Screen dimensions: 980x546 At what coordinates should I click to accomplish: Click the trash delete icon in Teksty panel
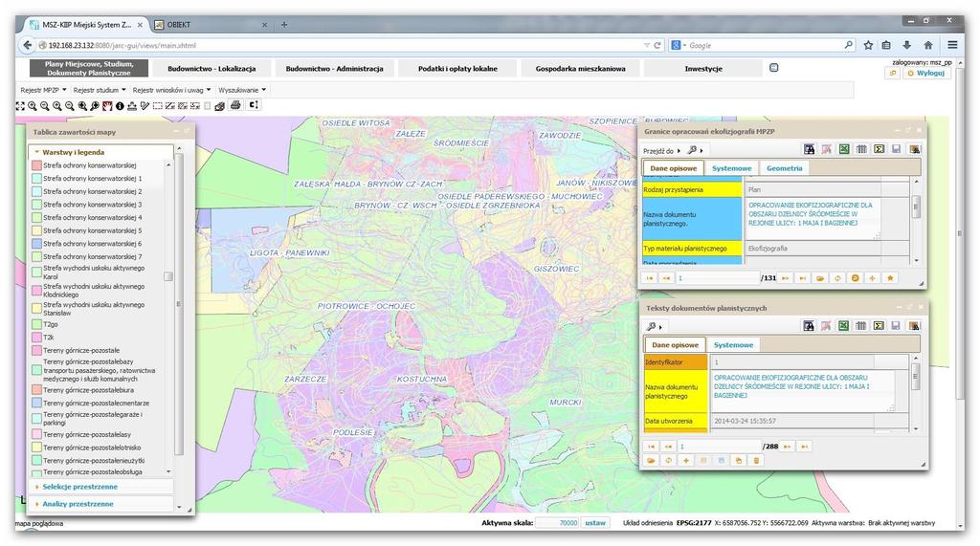pos(756,460)
